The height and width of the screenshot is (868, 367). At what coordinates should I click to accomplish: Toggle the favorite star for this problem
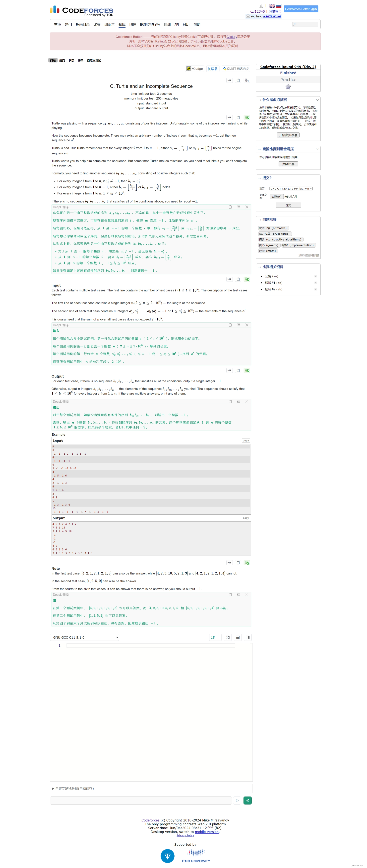[288, 87]
